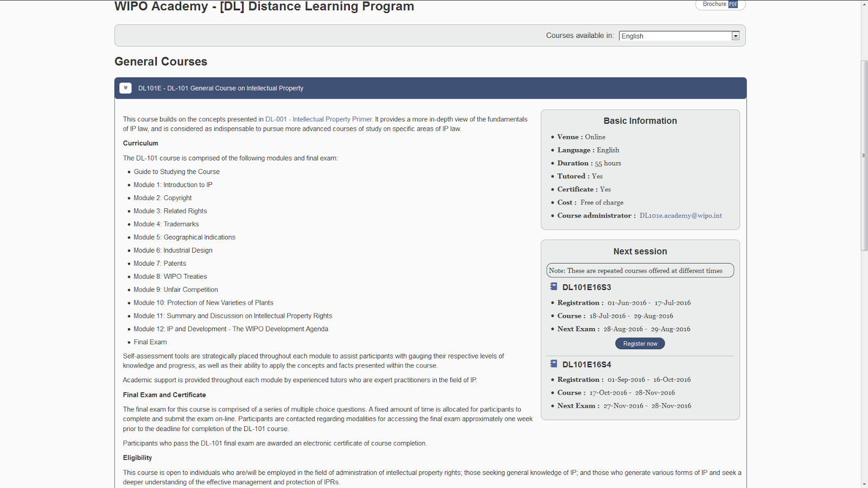This screenshot has width=868, height=488.
Task: Select 'Module 6: Industrial Design'
Action: pos(173,251)
